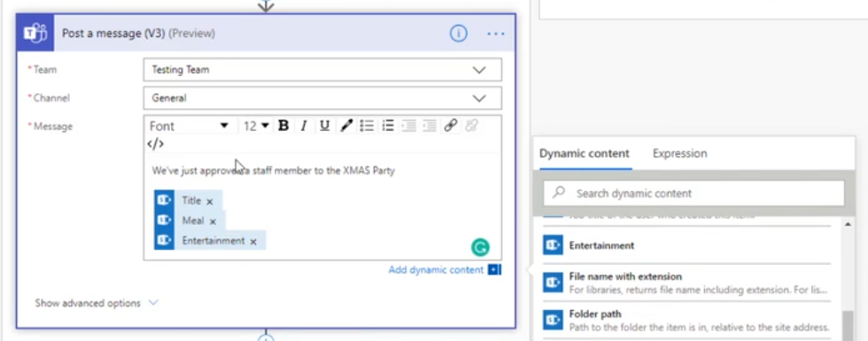Image resolution: width=868 pixels, height=341 pixels.
Task: Choose File name with extension item
Action: coord(687,283)
